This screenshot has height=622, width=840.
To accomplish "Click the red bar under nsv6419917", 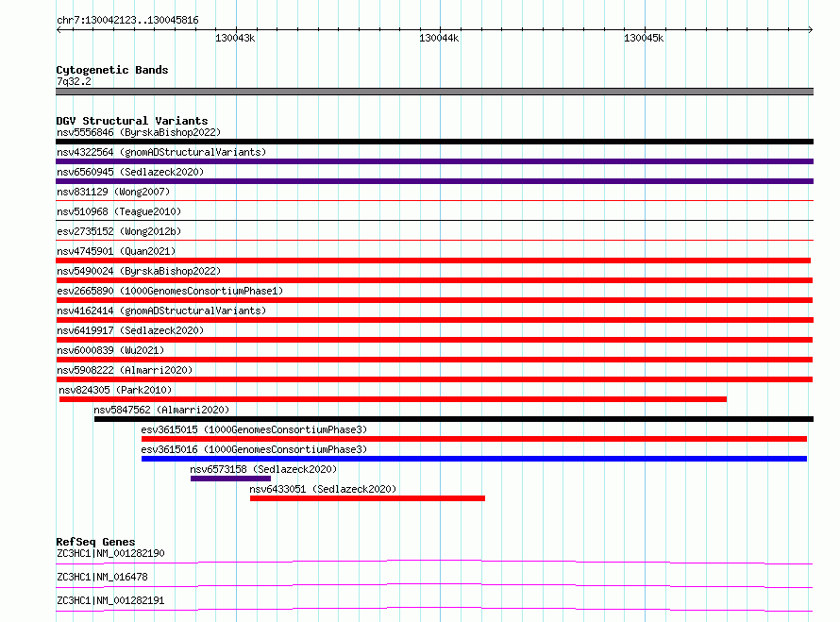I will pos(434,340).
